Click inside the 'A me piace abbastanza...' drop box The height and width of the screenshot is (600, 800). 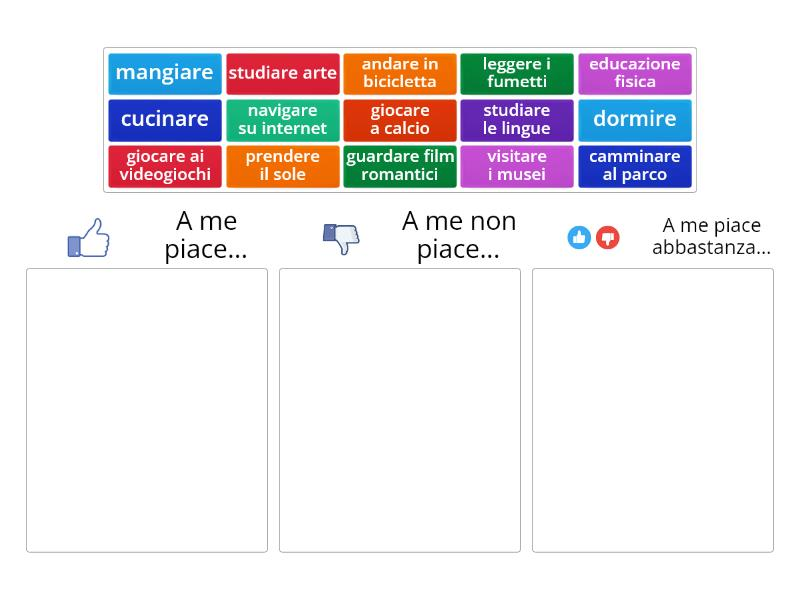pyautogui.click(x=653, y=410)
